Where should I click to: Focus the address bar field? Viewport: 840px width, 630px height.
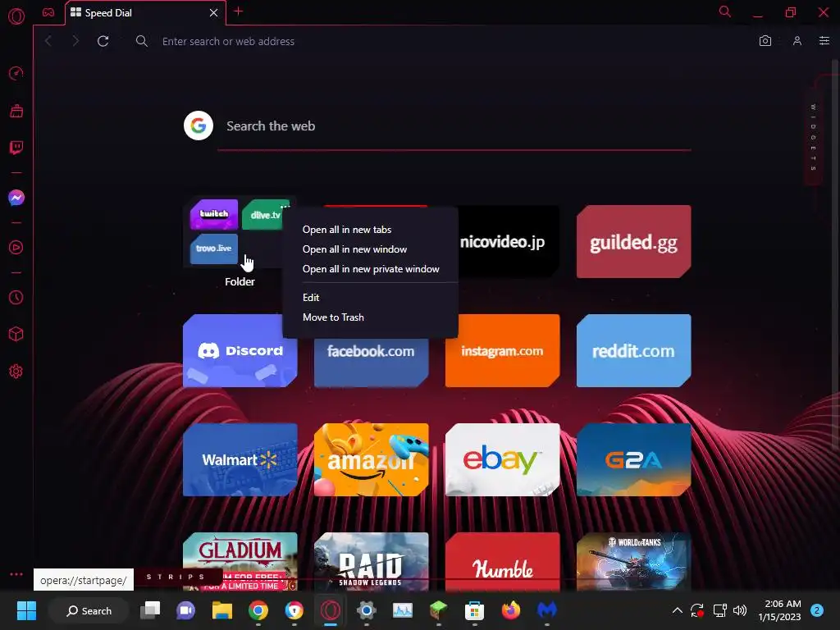tap(440, 41)
